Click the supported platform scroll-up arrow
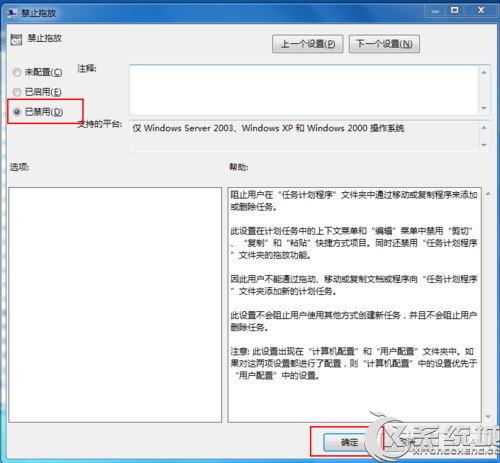The width and height of the screenshot is (500, 463). point(484,128)
